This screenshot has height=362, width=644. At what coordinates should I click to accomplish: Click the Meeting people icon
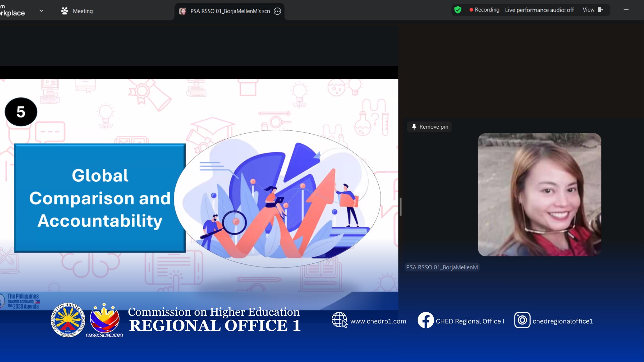[64, 11]
